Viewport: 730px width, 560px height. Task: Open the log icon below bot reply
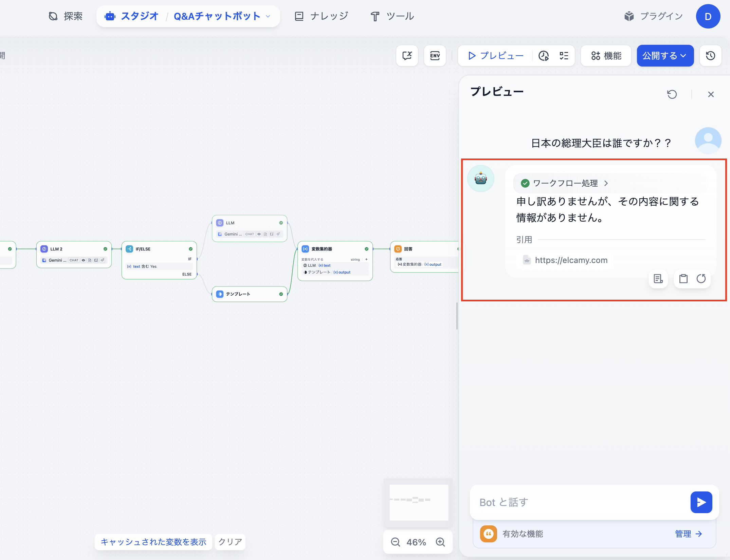(x=658, y=279)
